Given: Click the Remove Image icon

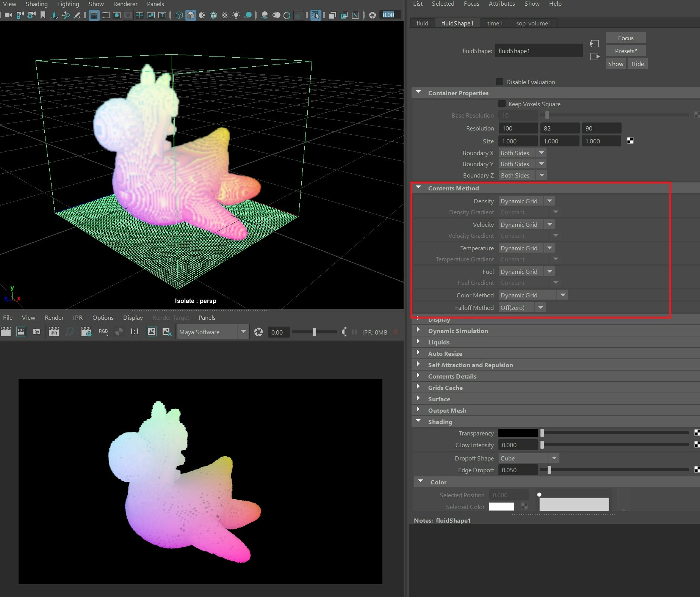Looking at the screenshot, I should coord(167,332).
